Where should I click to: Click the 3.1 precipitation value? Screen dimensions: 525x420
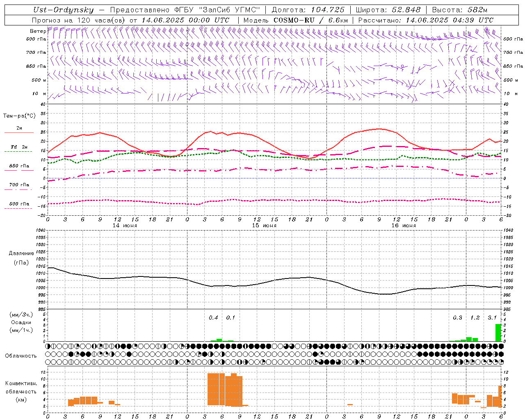[x=492, y=318]
